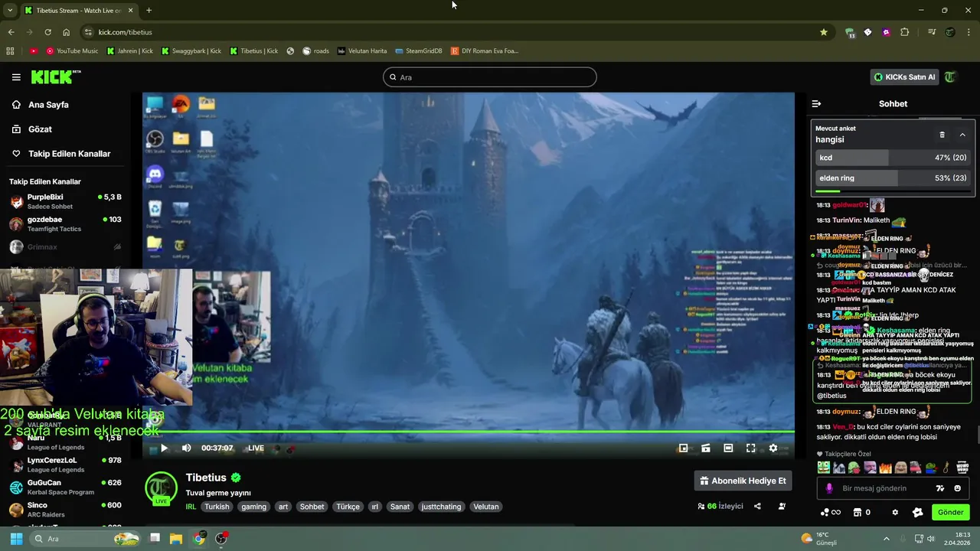Open gozdebae channel in sidebar

(x=66, y=224)
